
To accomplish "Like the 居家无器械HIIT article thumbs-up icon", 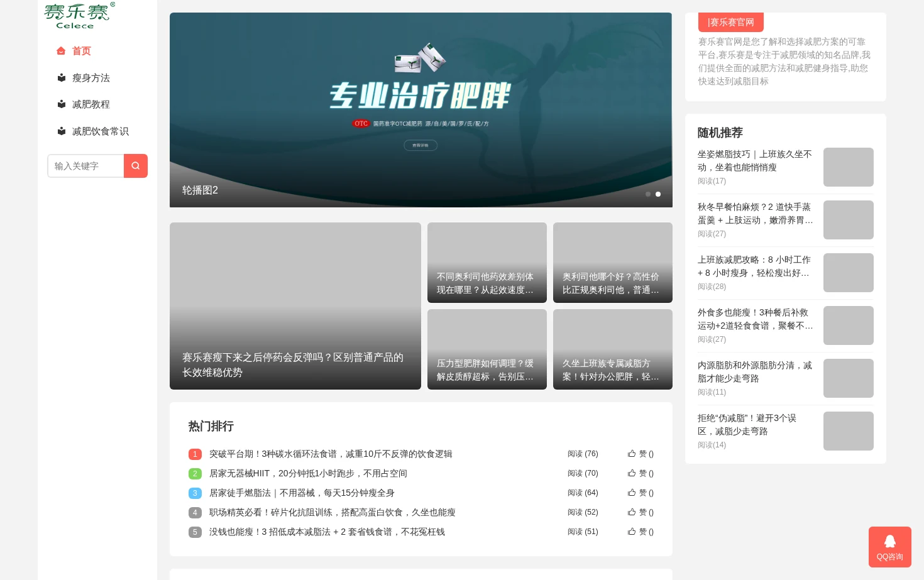I will click(632, 473).
